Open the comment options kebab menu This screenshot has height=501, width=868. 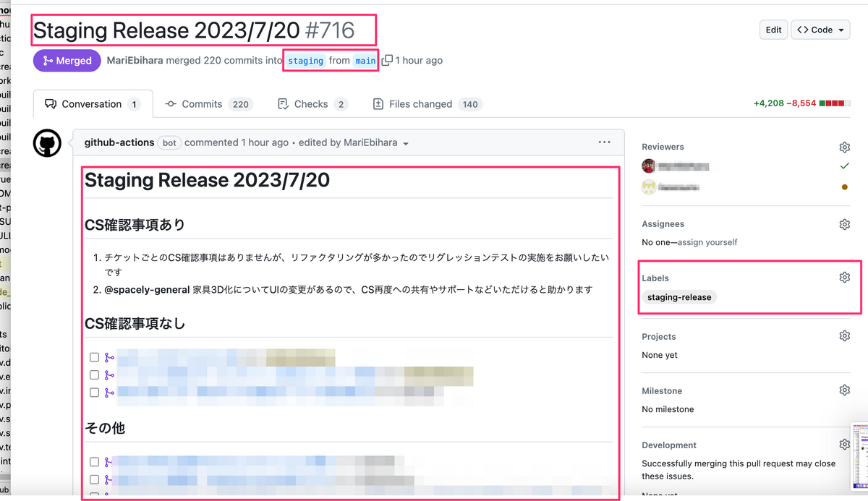pyautogui.click(x=605, y=142)
